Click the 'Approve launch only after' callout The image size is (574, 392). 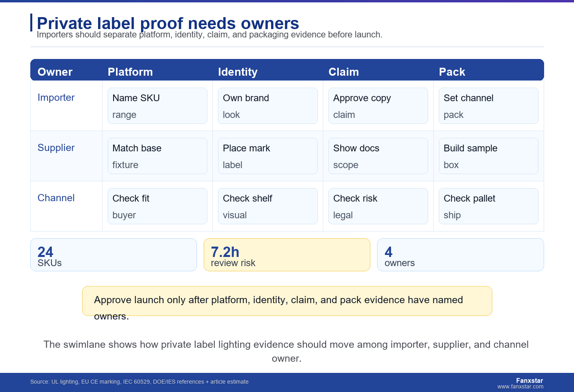pos(287,301)
